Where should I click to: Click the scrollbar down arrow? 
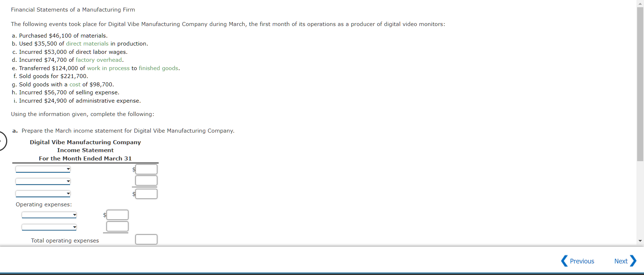click(640, 241)
